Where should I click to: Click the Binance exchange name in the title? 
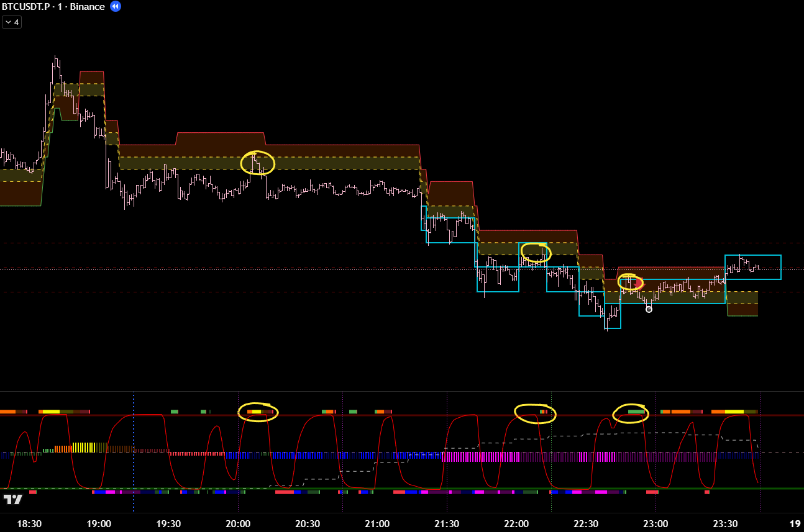[x=87, y=6]
